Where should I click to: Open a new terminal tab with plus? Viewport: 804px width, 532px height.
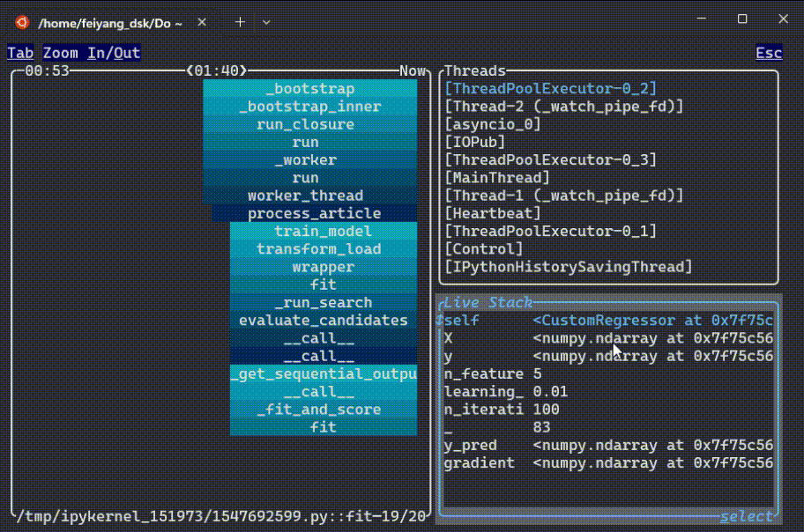[x=240, y=22]
